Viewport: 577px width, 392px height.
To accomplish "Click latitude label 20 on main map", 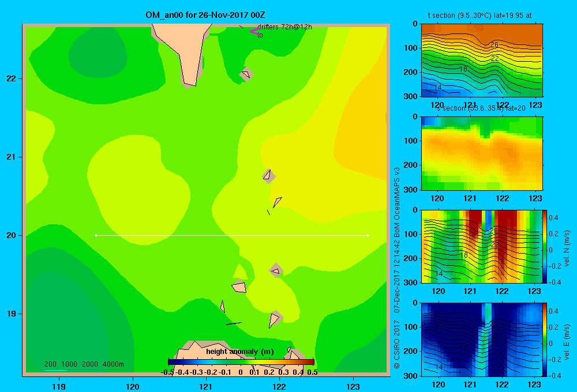I will pos(12,235).
